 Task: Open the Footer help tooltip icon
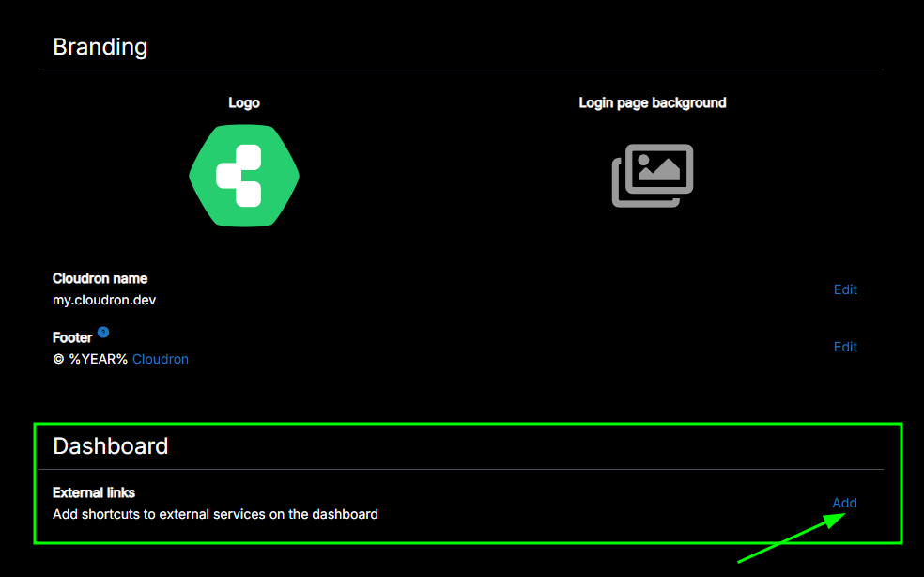click(x=103, y=333)
